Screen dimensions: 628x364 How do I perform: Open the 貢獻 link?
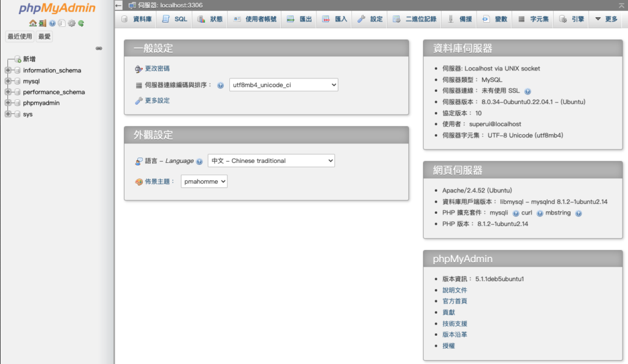(448, 313)
